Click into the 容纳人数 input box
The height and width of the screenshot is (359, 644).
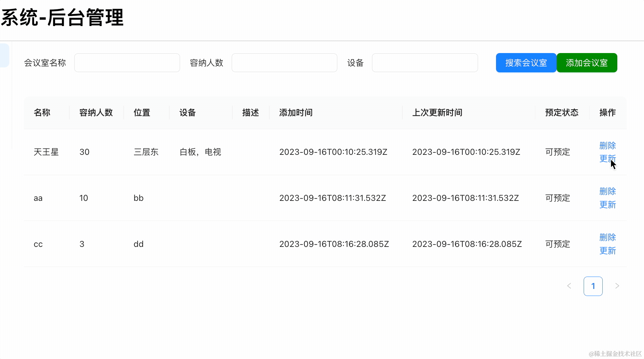pyautogui.click(x=284, y=63)
